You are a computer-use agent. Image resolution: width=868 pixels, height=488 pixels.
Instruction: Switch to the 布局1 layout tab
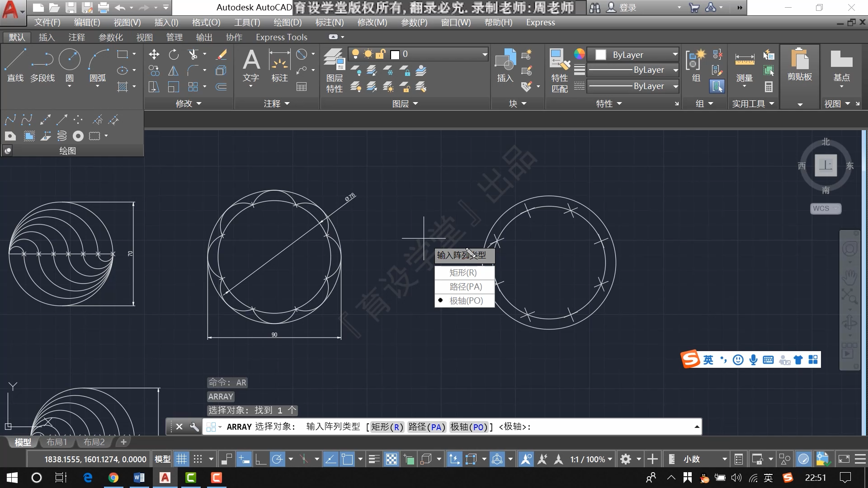(x=57, y=442)
